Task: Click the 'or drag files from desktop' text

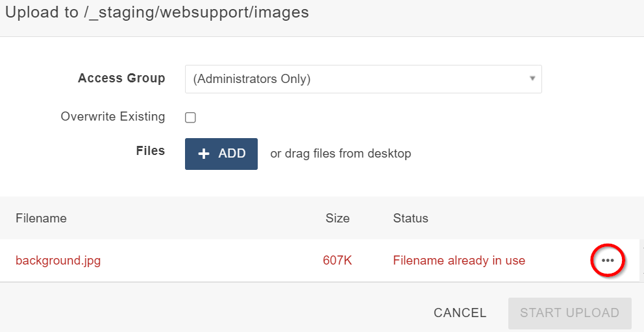Action: point(341,154)
